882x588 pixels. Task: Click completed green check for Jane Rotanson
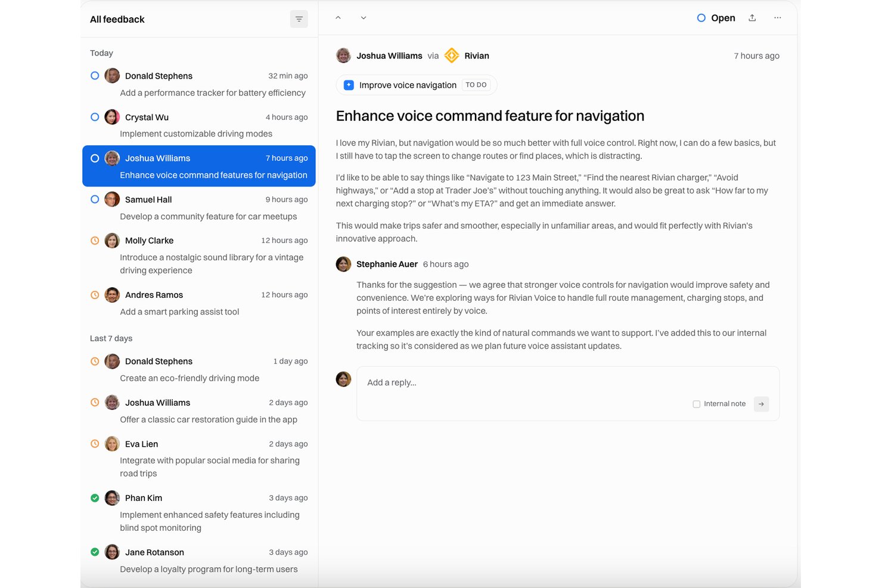click(x=95, y=552)
